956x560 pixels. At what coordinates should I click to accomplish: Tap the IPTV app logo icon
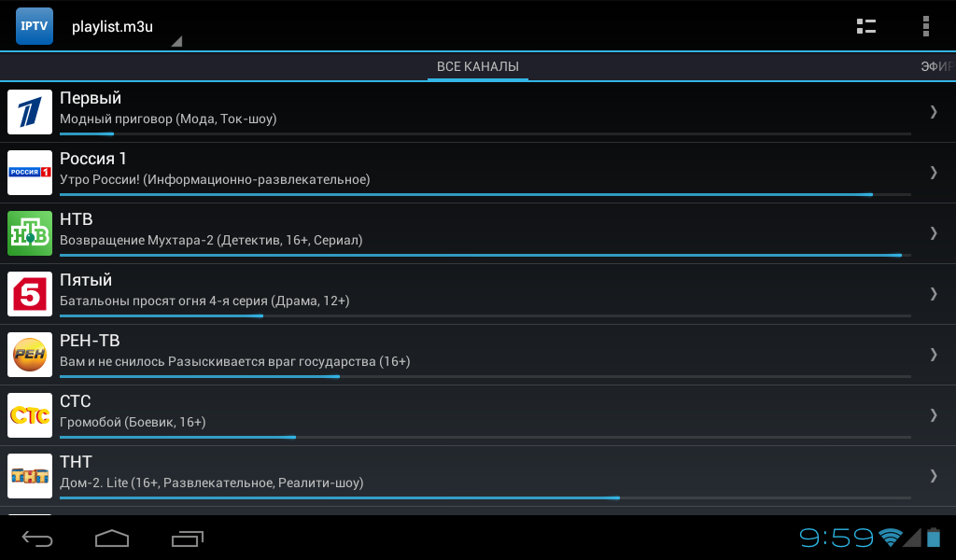pyautogui.click(x=35, y=26)
